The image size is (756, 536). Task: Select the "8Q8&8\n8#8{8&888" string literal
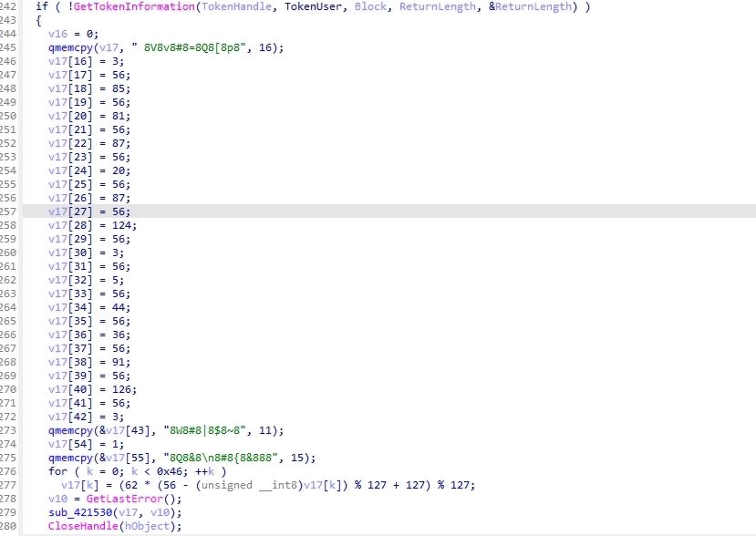206,458
